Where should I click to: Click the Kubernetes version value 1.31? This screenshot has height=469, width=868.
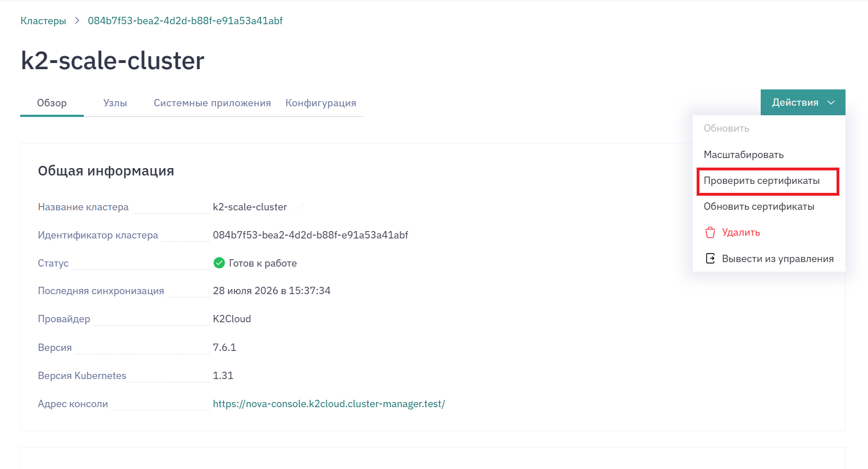click(223, 376)
